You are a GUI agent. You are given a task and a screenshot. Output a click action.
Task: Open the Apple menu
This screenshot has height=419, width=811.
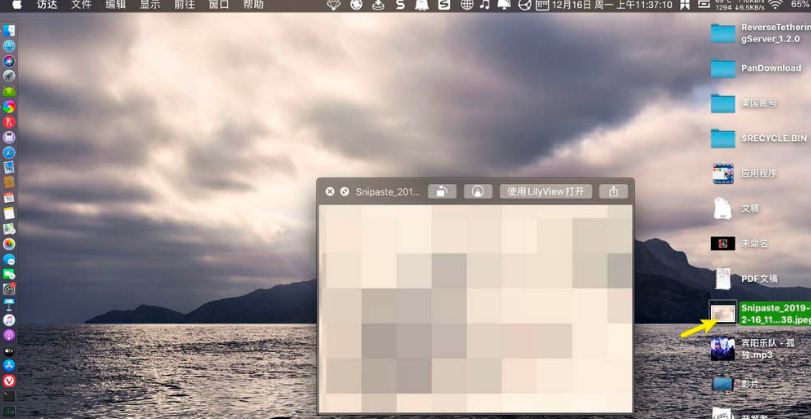pos(17,5)
